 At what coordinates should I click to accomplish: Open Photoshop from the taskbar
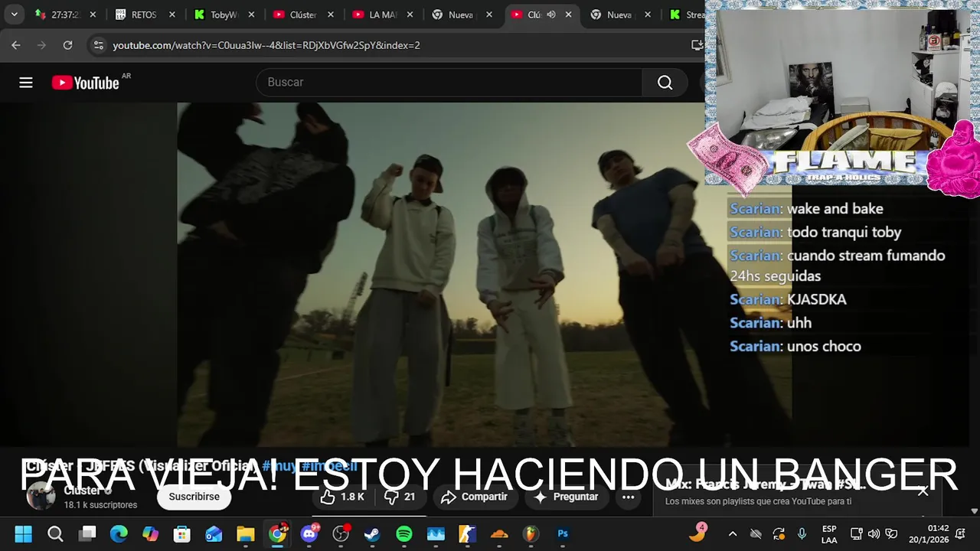[x=563, y=534]
